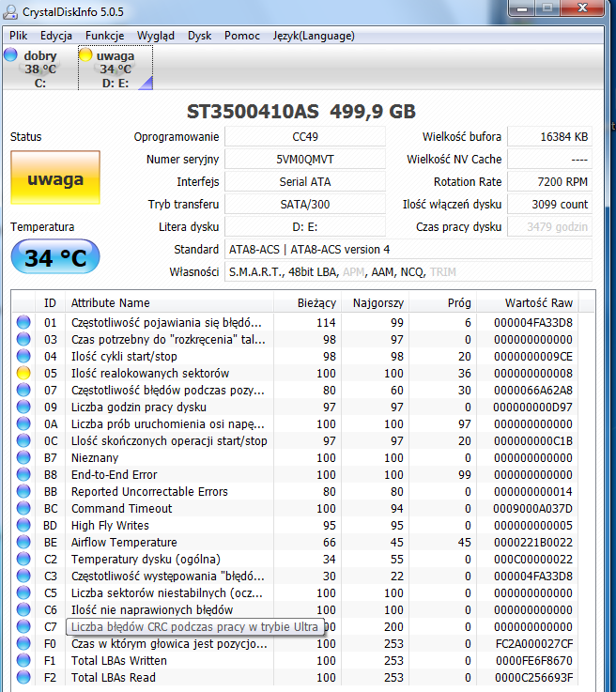Click the CrystalDiskInfo title bar app icon
The height and width of the screenshot is (692, 616).
(10, 12)
